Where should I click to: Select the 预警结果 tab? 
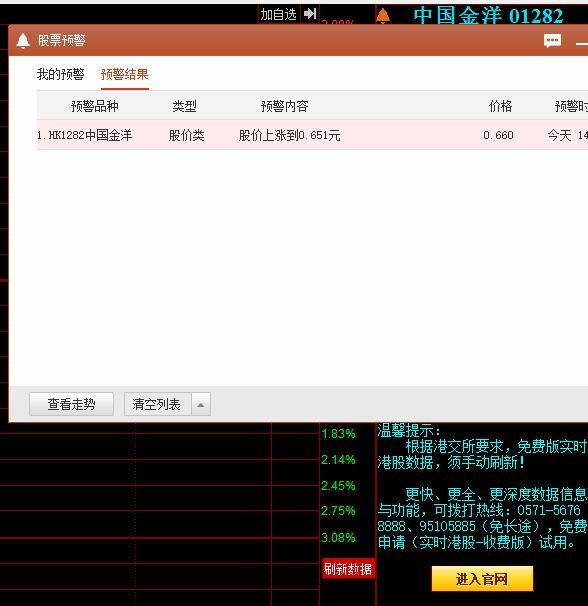click(x=124, y=74)
